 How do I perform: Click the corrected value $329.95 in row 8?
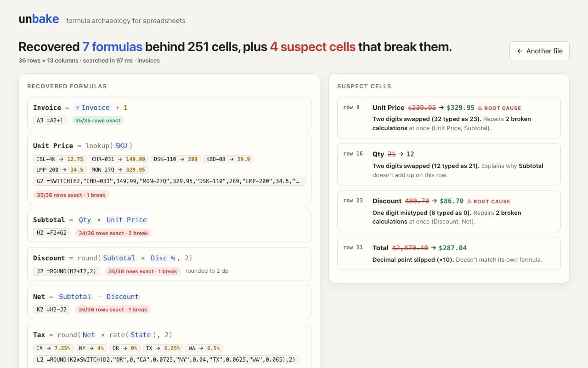point(460,108)
